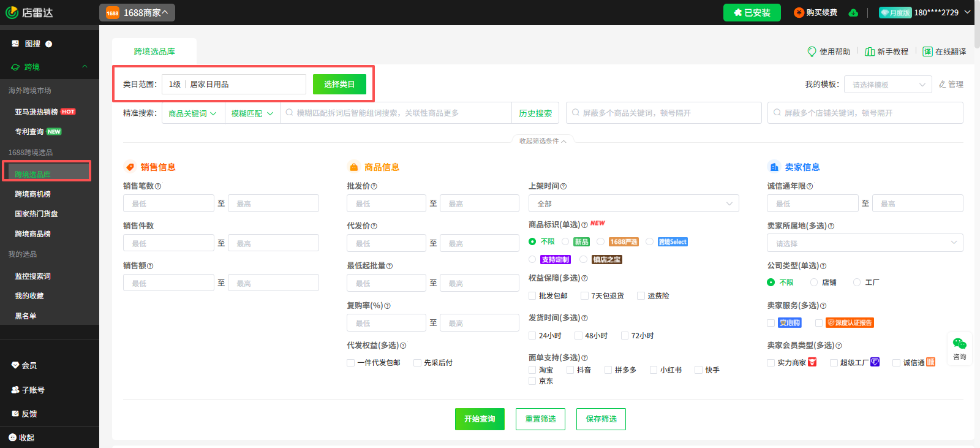Open 新手教程 book icon
Screen dimensions: 980x448
click(869, 51)
